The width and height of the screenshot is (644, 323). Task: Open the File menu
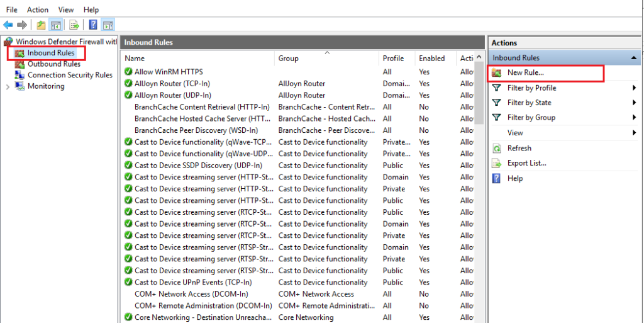click(x=12, y=9)
